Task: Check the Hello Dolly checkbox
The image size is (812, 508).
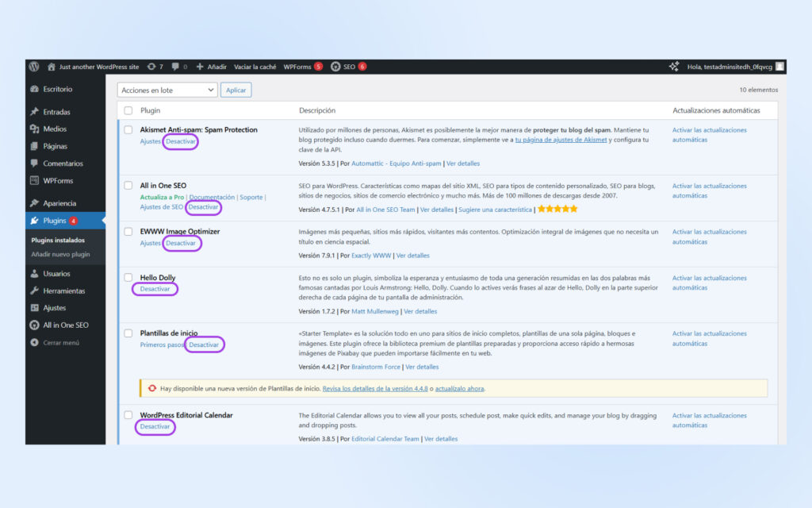Action: (x=128, y=277)
